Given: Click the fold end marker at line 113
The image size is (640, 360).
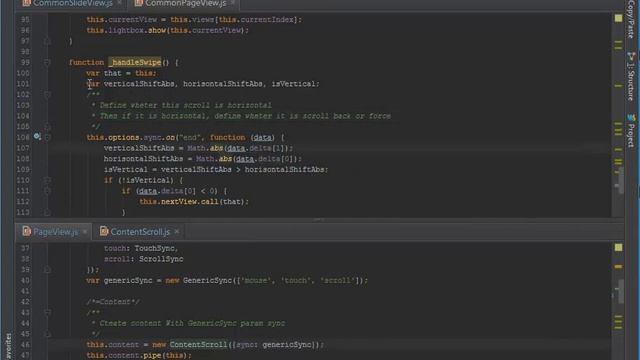Looking at the screenshot, I should [x=47, y=212].
